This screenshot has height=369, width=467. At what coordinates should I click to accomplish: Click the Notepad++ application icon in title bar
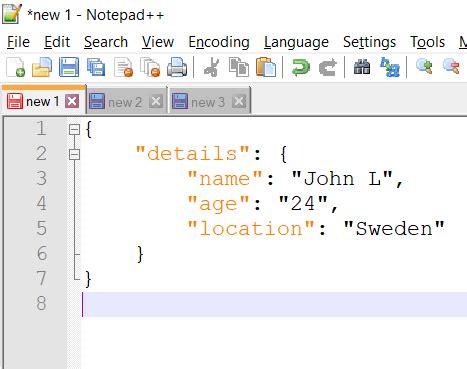pyautogui.click(x=11, y=14)
